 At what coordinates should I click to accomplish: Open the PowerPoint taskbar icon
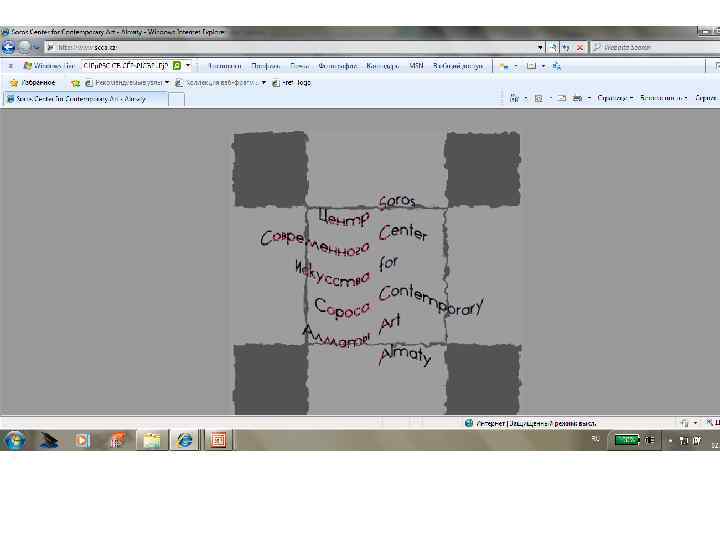click(218, 440)
